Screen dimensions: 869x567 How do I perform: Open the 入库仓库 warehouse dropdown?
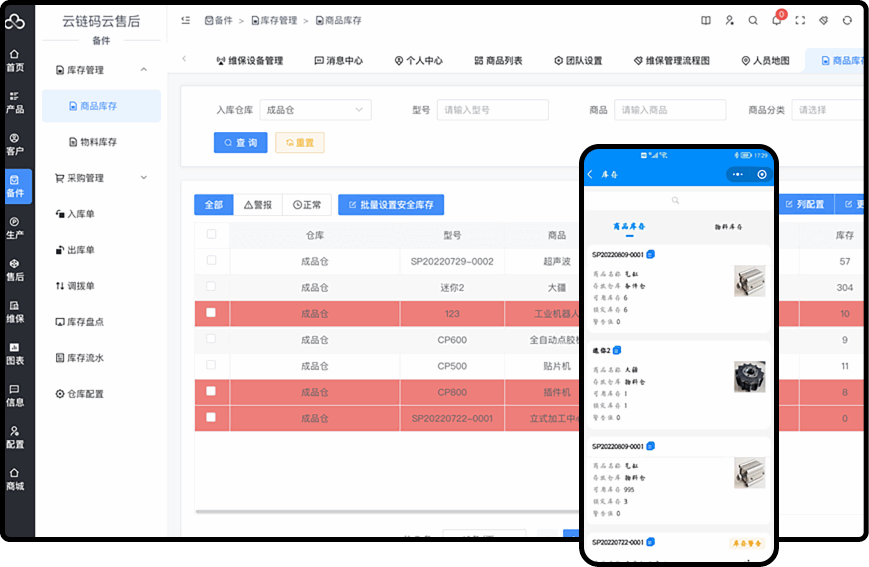pyautogui.click(x=315, y=110)
